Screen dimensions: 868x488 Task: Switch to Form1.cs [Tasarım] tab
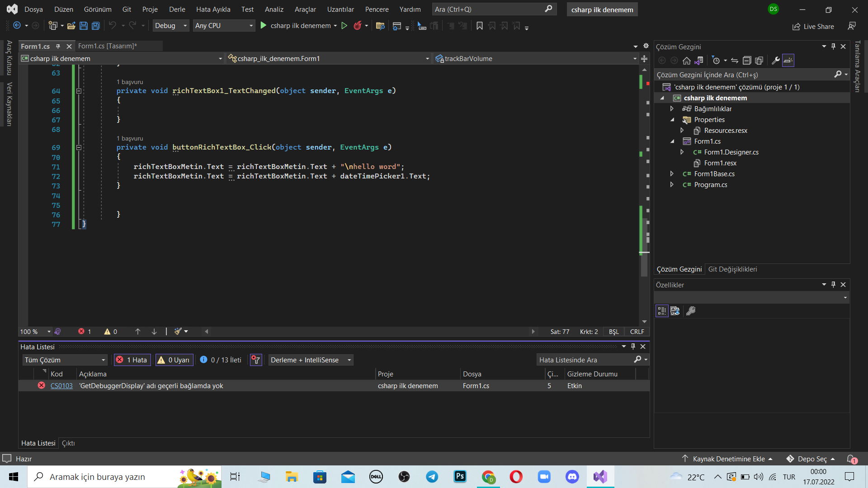coord(107,46)
